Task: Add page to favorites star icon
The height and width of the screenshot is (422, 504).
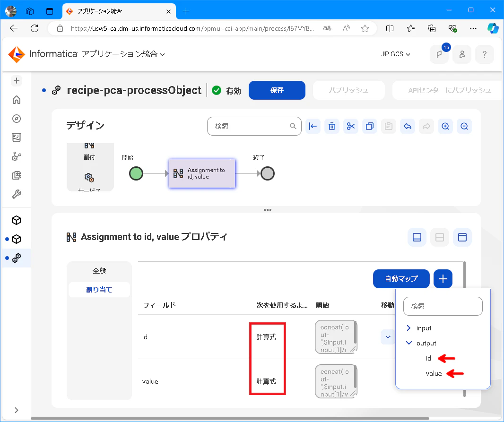Action: tap(365, 28)
